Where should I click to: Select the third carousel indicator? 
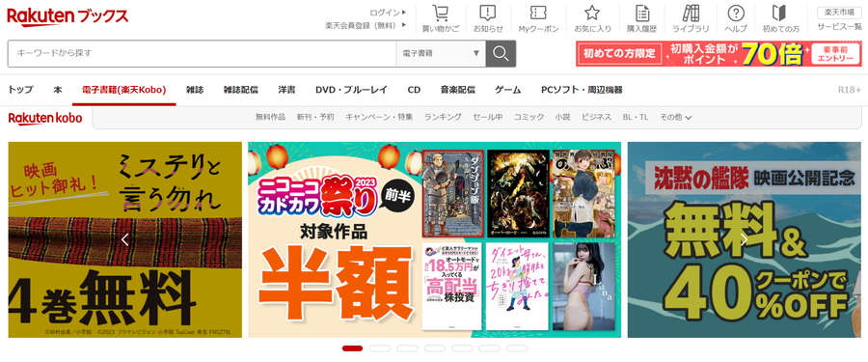(407, 348)
